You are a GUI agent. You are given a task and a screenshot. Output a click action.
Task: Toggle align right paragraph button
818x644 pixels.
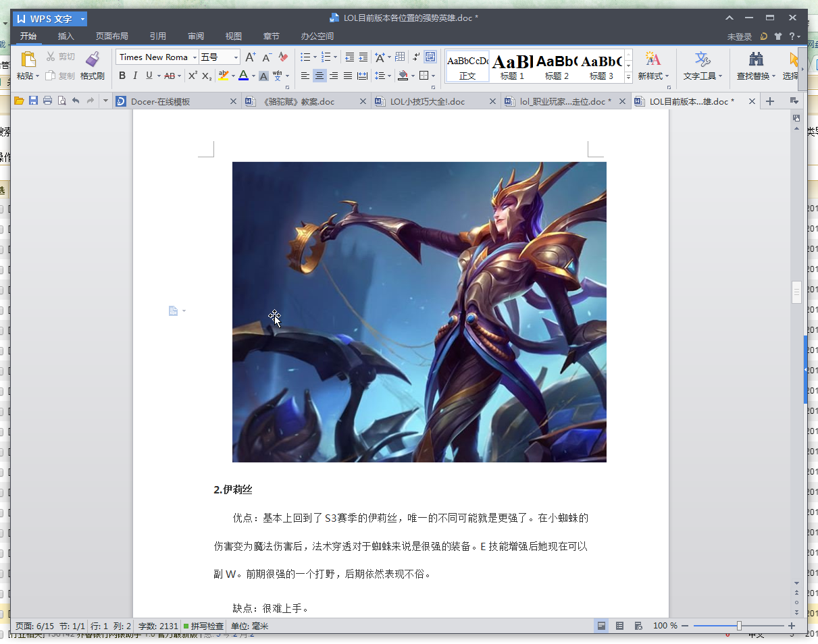334,76
